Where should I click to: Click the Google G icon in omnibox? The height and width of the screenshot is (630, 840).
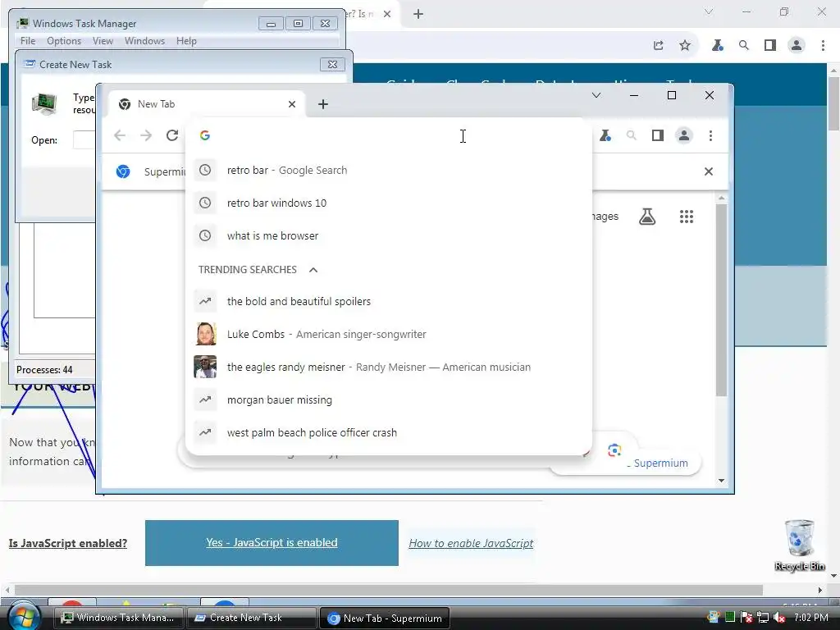point(204,135)
